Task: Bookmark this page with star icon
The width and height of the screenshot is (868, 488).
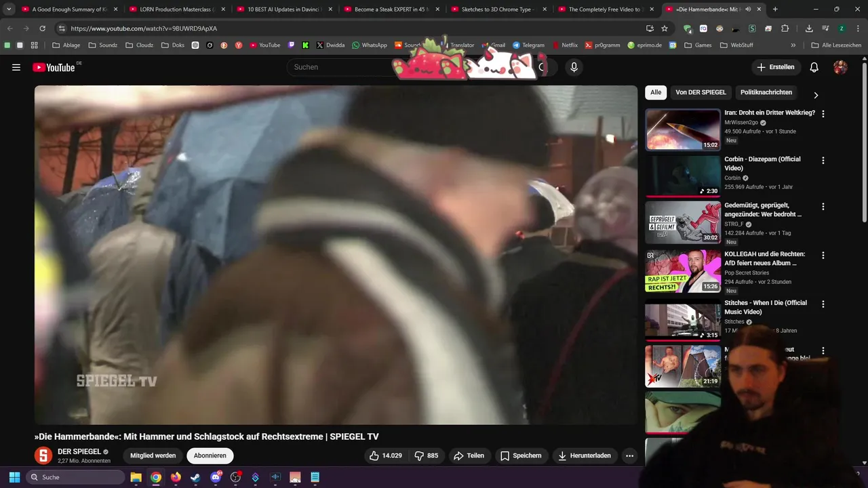Action: [x=665, y=28]
